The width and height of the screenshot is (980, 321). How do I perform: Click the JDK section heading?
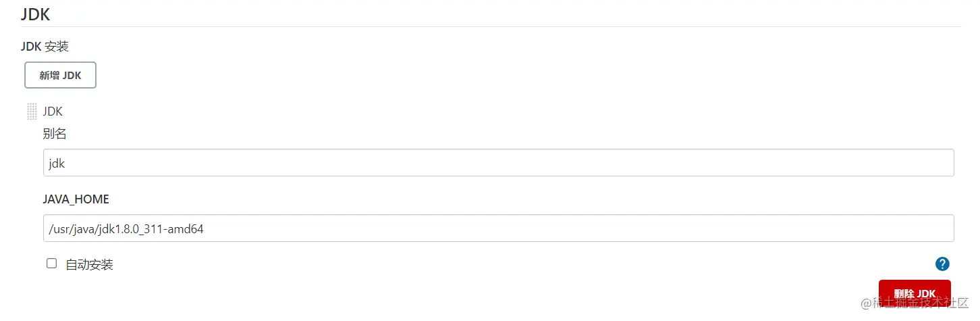(35, 14)
